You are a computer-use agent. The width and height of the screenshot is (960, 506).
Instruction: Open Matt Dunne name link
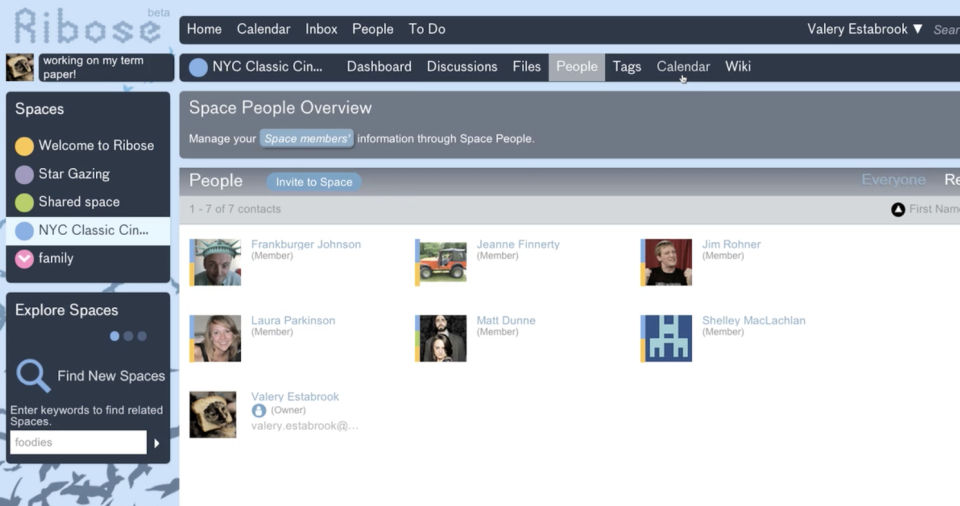(506, 320)
